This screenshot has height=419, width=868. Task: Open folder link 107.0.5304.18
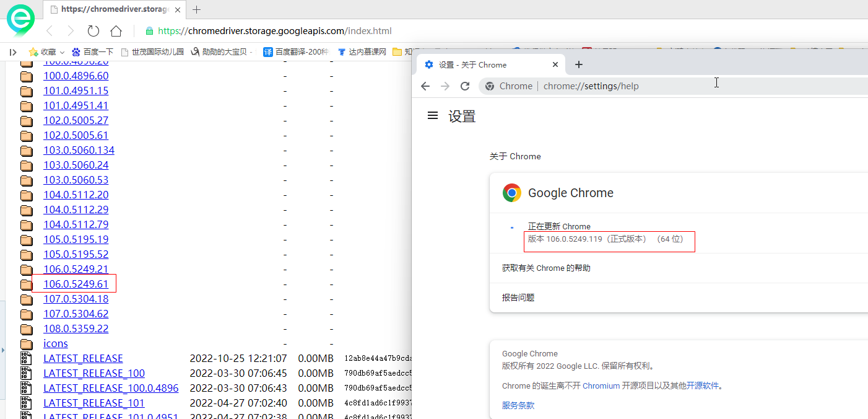tap(76, 299)
